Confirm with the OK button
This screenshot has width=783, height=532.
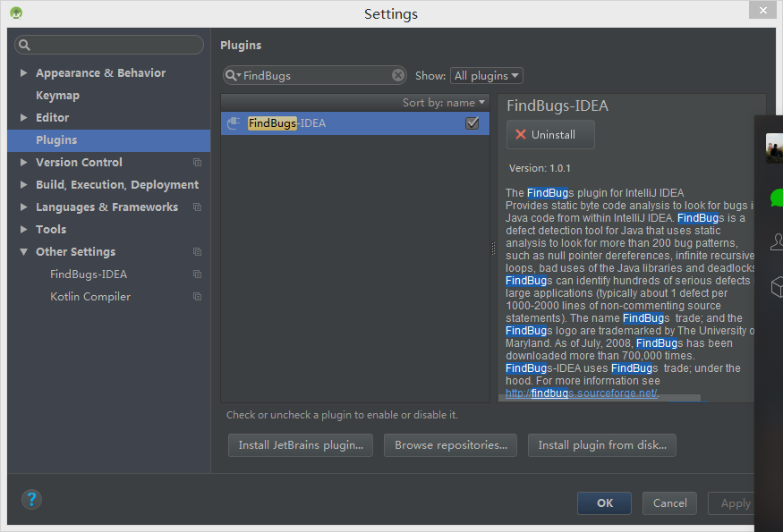604,503
